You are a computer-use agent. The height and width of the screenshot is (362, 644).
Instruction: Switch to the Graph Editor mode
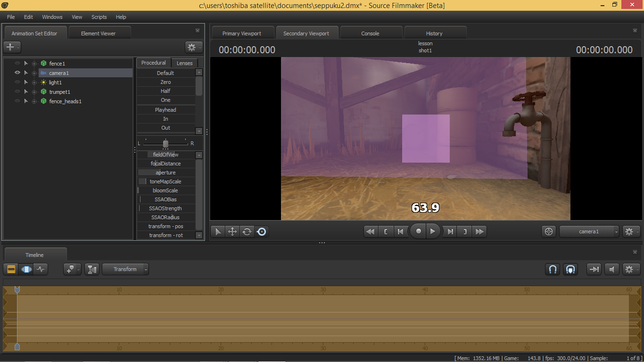pos(41,269)
